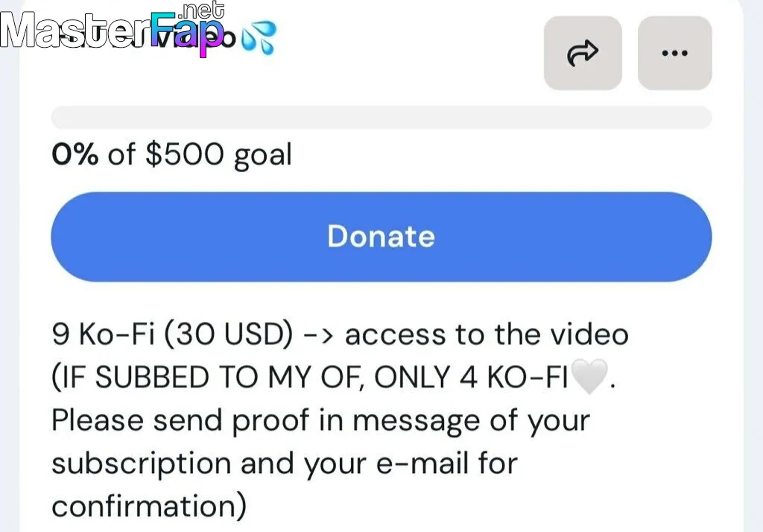Click the empty goal progress bar

[x=381, y=117]
